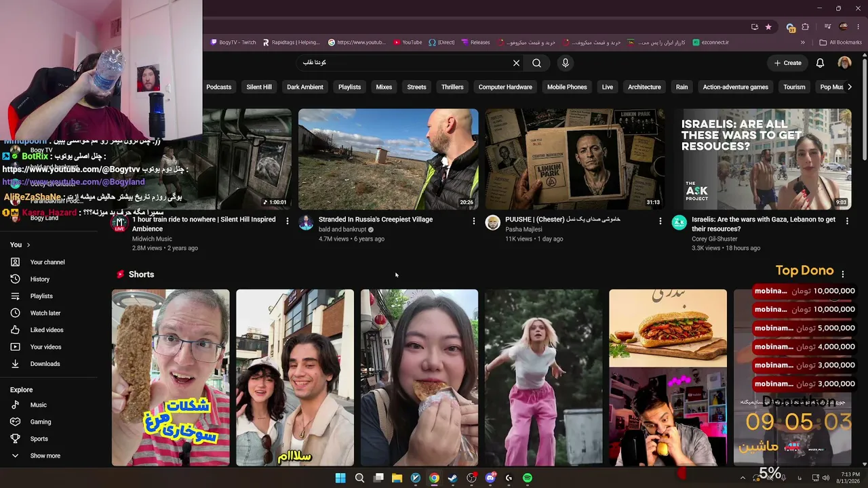
Task: Open bald and bankrupt channel avatar
Action: 306,223
